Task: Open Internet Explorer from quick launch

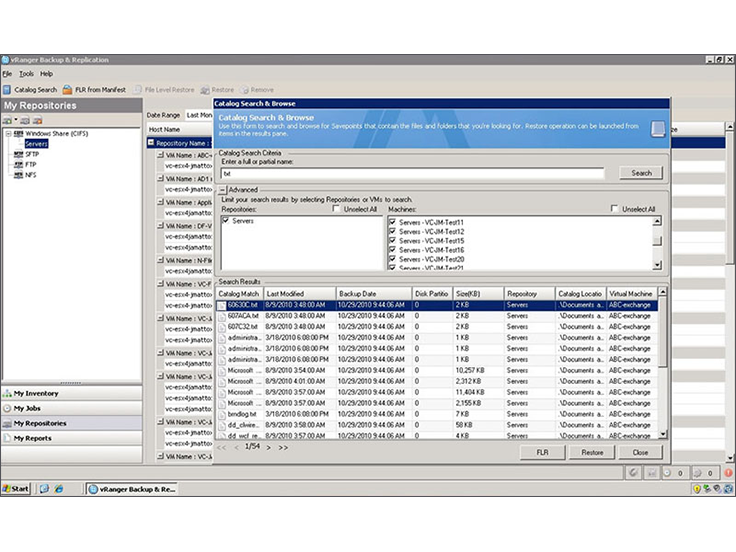Action: 59,489
